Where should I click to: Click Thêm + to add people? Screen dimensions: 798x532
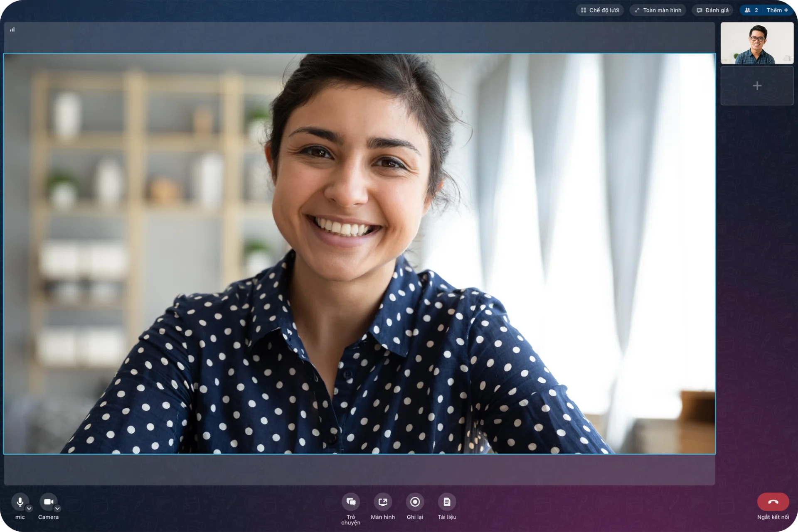[777, 10]
